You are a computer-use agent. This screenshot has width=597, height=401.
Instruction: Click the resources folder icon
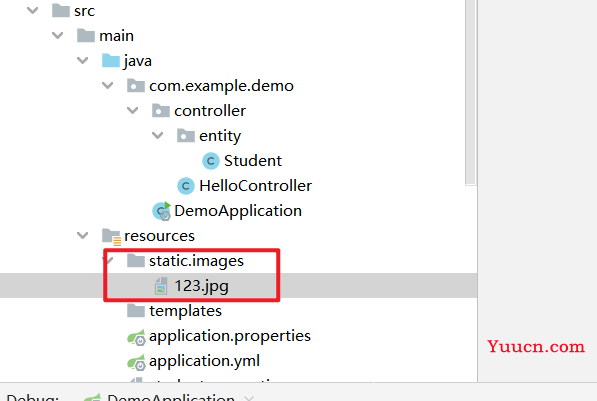tap(112, 236)
